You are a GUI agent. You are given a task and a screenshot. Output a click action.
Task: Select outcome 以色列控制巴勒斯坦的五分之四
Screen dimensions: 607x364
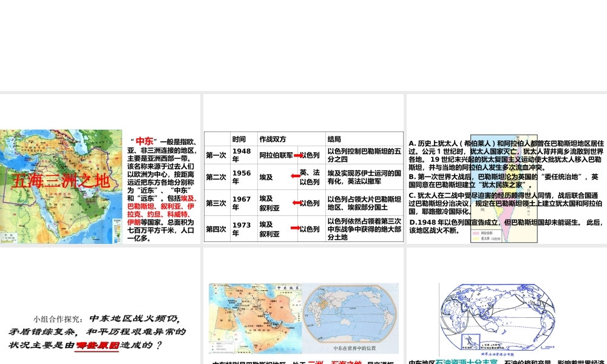[364, 155]
